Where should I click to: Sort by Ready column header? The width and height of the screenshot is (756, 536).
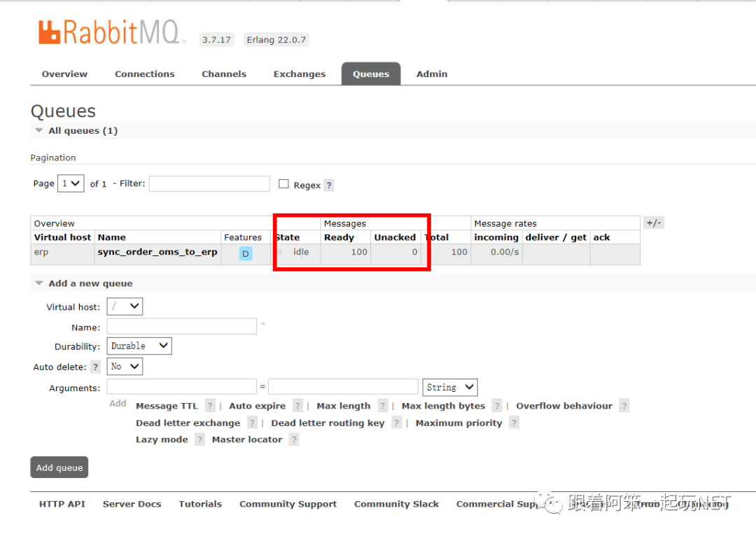point(339,237)
